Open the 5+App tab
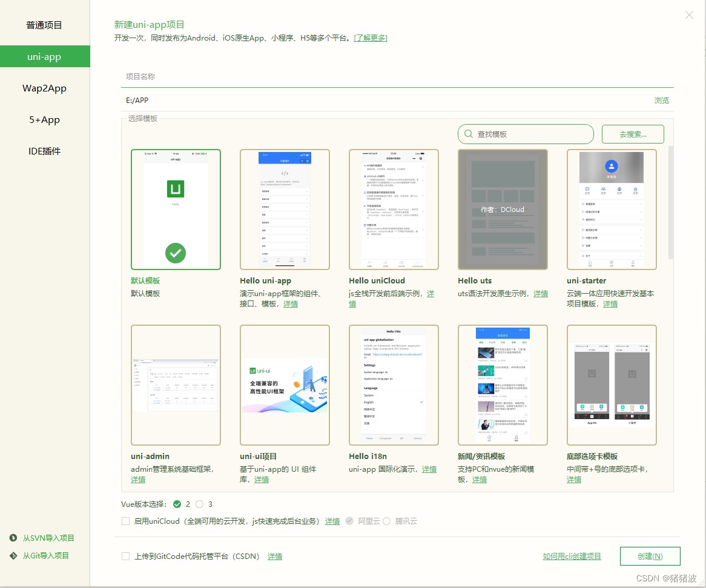 [x=44, y=120]
